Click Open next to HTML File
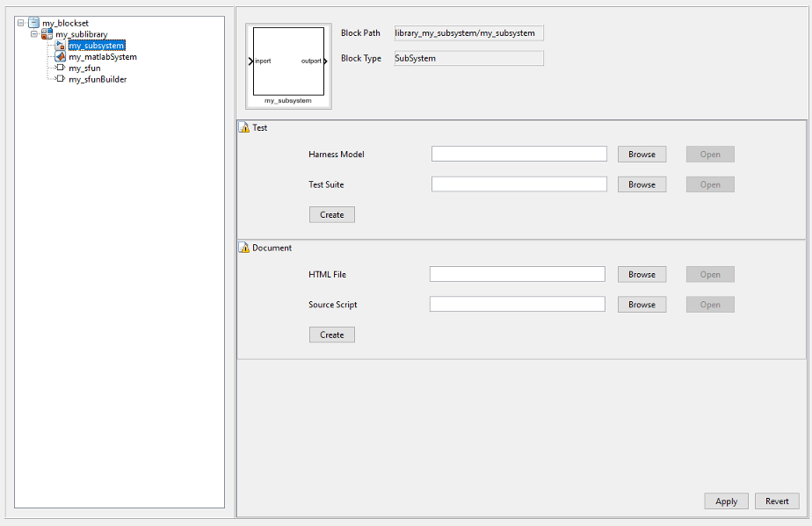Screen dimensions: 812x526 click(x=710, y=274)
